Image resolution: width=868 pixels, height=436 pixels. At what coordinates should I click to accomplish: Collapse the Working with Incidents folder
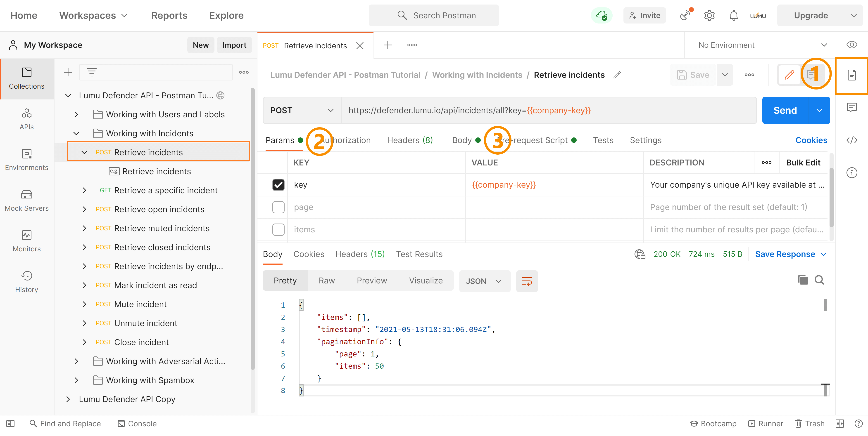[x=76, y=133]
